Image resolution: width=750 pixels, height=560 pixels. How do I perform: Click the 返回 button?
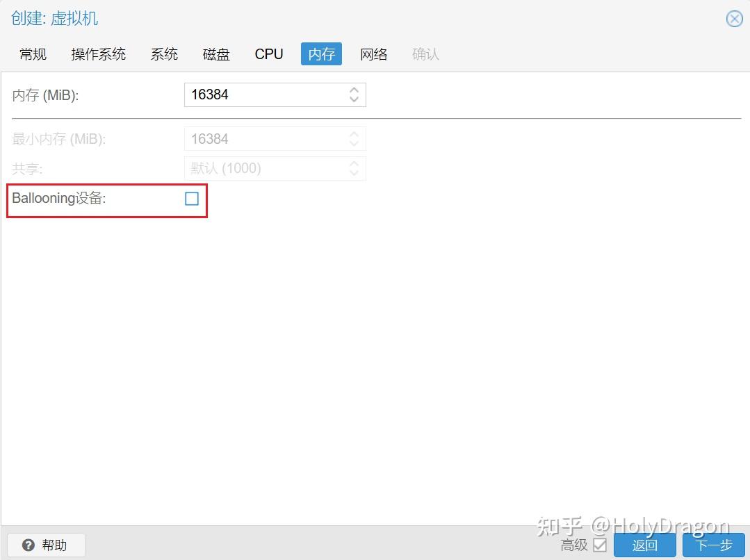tap(644, 545)
